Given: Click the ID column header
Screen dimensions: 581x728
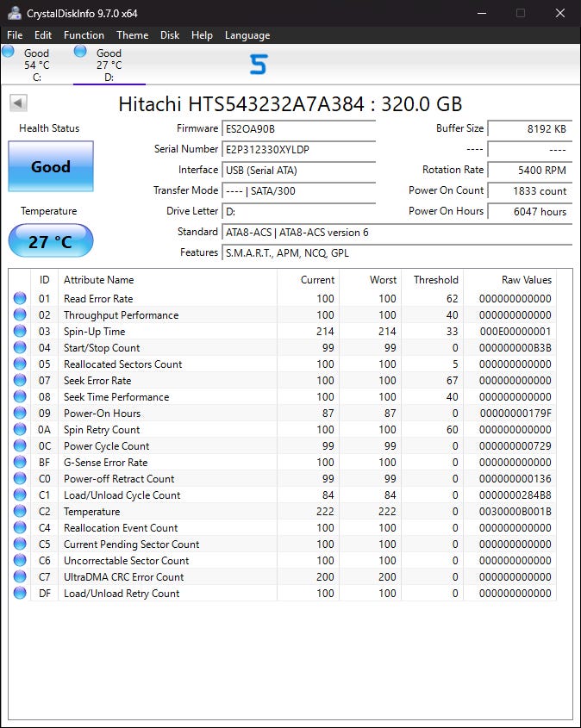Looking at the screenshot, I should coord(45,279).
